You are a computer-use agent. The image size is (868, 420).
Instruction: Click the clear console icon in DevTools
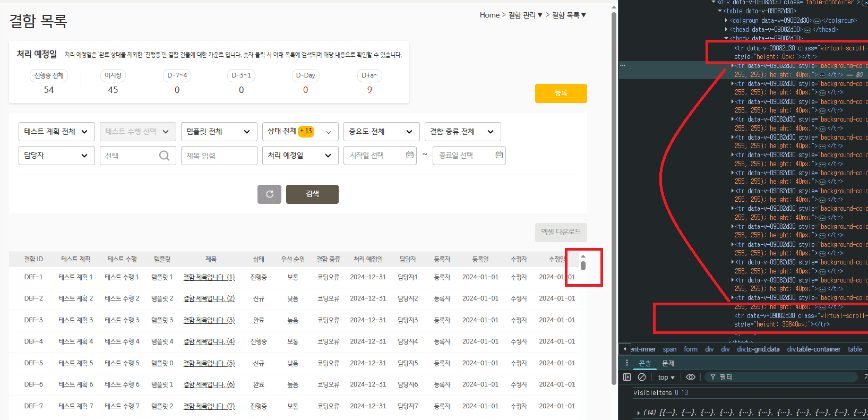(642, 377)
